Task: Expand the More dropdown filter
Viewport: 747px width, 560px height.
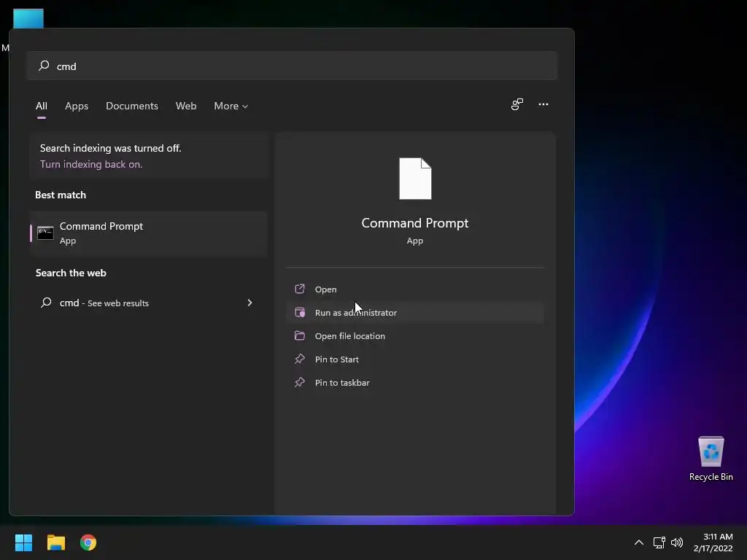Action: 231,106
